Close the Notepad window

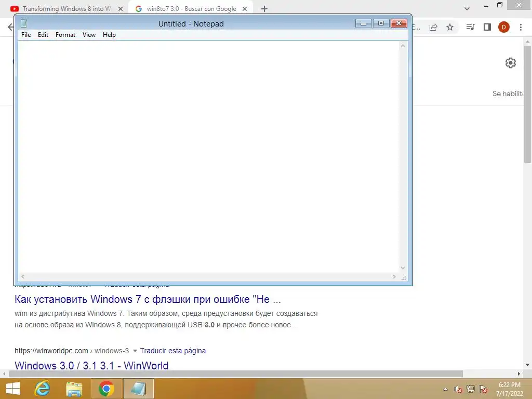(398, 23)
